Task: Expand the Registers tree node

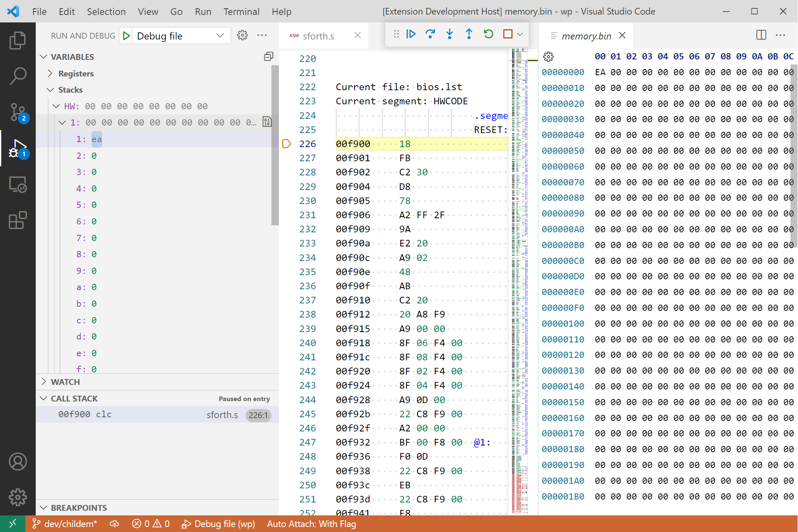Action: click(50, 74)
